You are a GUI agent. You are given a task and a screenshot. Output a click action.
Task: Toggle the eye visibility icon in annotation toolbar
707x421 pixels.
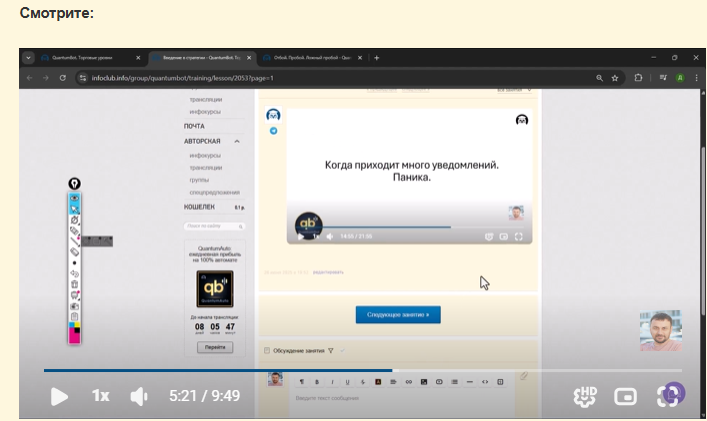coord(74,198)
